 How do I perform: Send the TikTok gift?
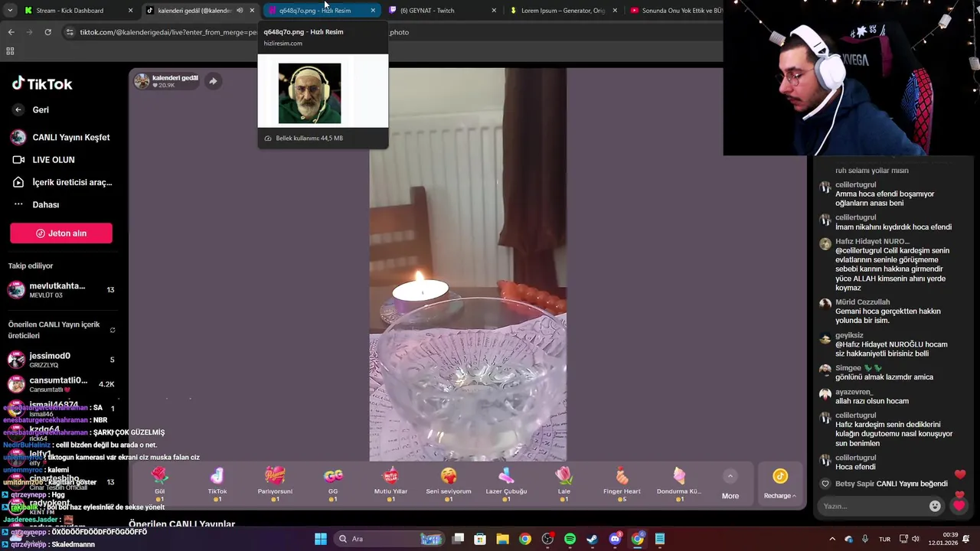(217, 484)
